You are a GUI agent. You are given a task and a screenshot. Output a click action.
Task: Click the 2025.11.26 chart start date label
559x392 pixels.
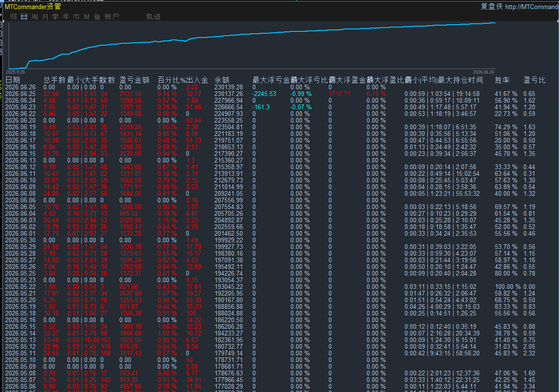click(15, 72)
